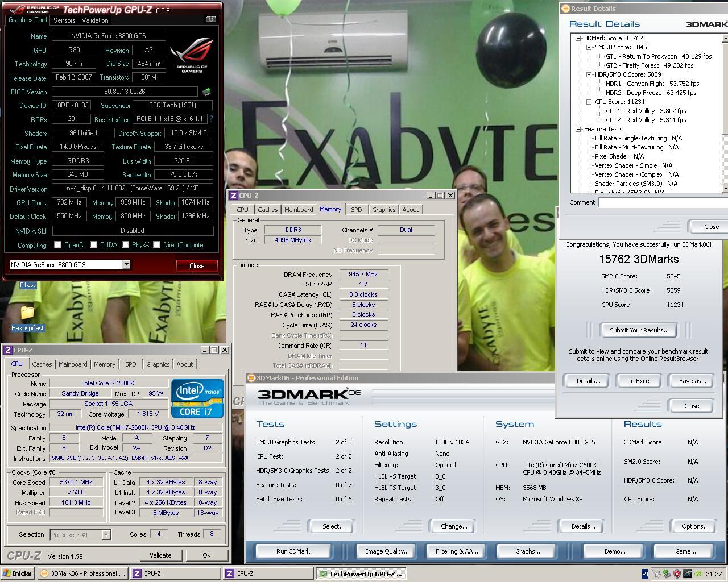
Task: Open Caches tab in CPU-Z processor window
Action: point(42,364)
